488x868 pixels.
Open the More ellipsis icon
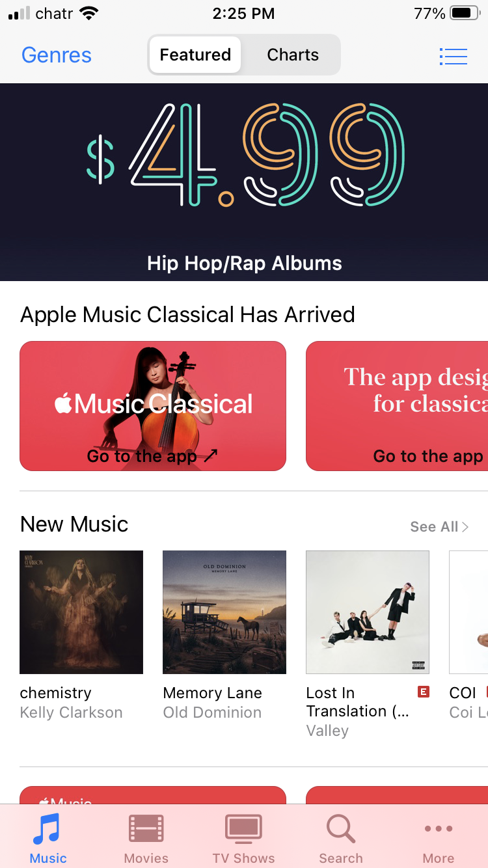(x=439, y=828)
